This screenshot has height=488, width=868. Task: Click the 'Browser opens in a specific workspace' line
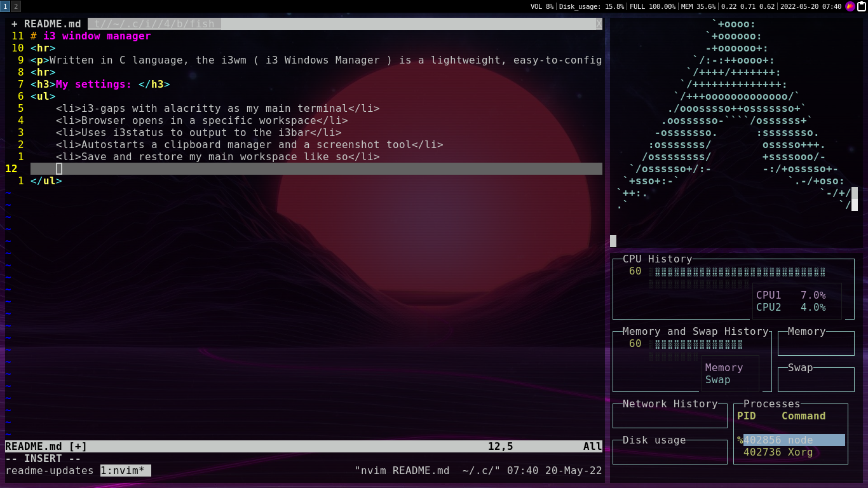click(202, 121)
